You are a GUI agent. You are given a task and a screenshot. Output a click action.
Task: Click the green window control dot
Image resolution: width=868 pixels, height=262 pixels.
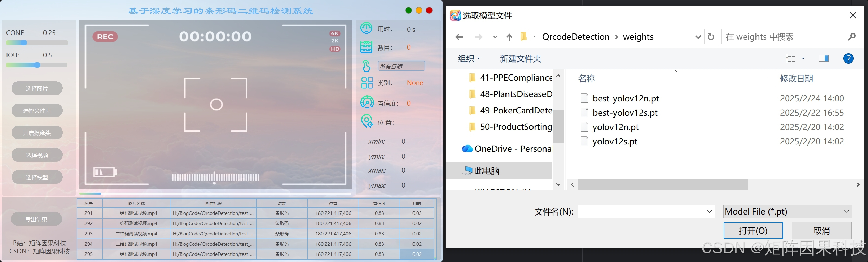(408, 10)
